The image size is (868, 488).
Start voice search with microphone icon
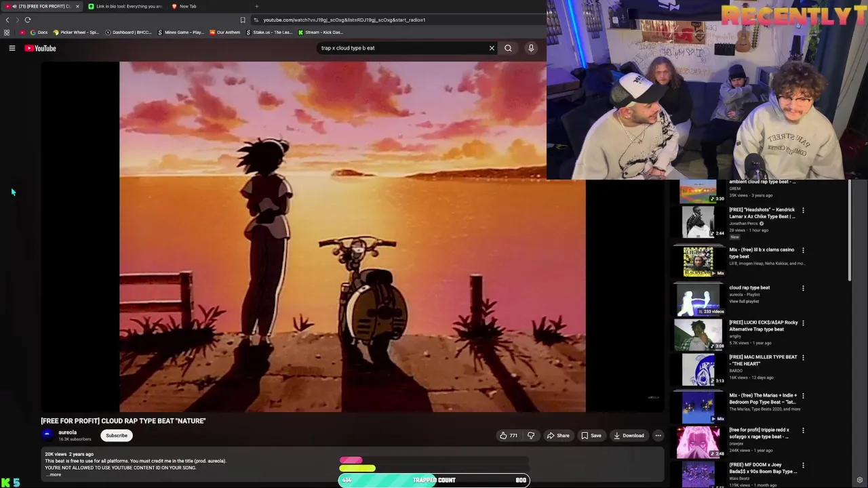tap(531, 48)
